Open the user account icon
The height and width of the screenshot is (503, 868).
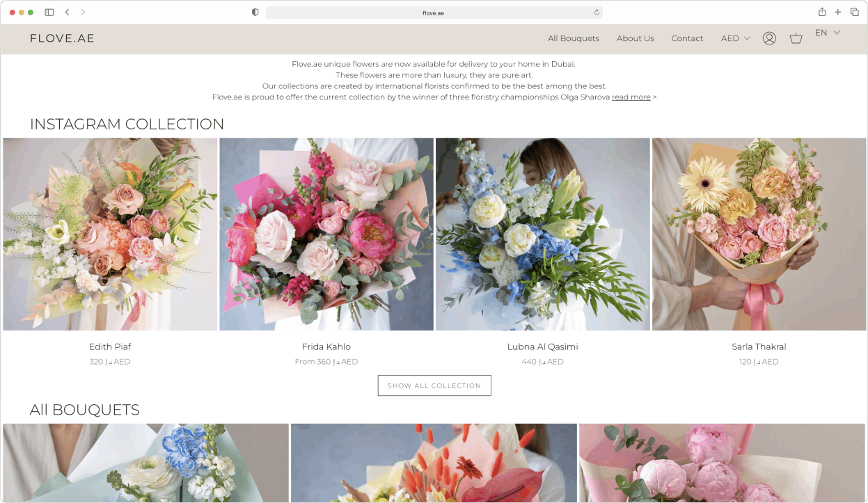tap(769, 38)
